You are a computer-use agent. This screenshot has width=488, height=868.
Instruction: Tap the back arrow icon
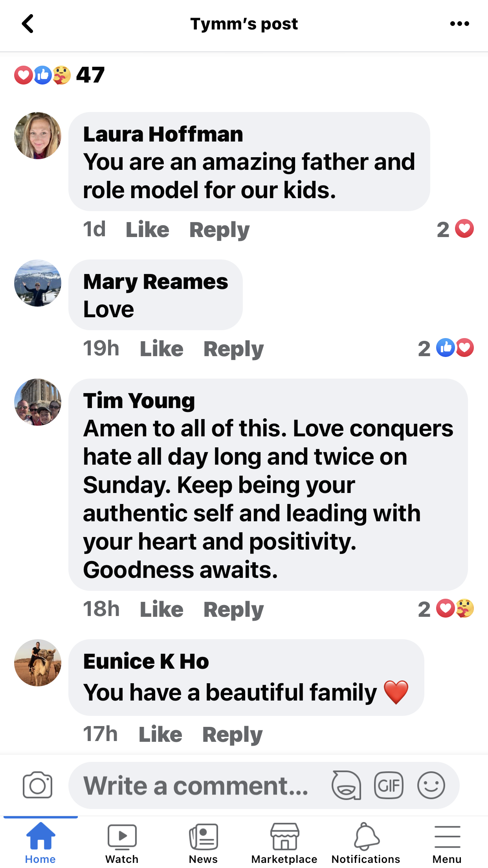[x=28, y=24]
